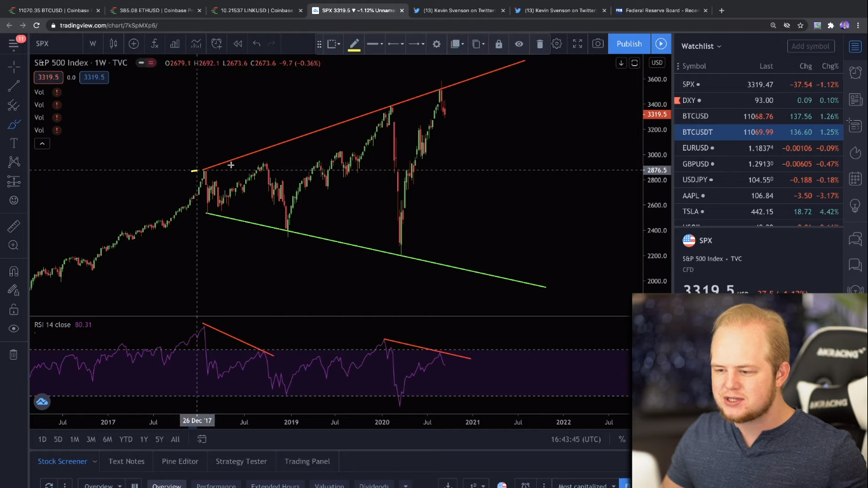Remove drawings with sidebar trash icon
The width and height of the screenshot is (868, 488).
pos(13,355)
